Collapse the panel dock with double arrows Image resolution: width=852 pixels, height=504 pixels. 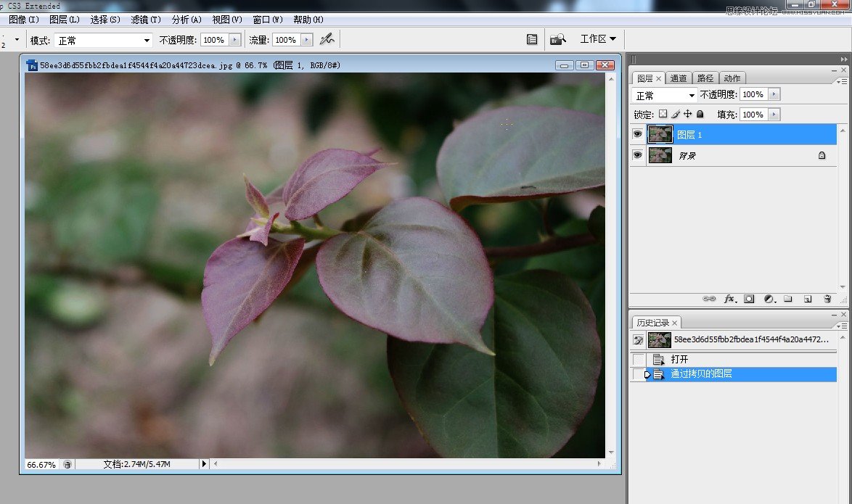pyautogui.click(x=843, y=59)
